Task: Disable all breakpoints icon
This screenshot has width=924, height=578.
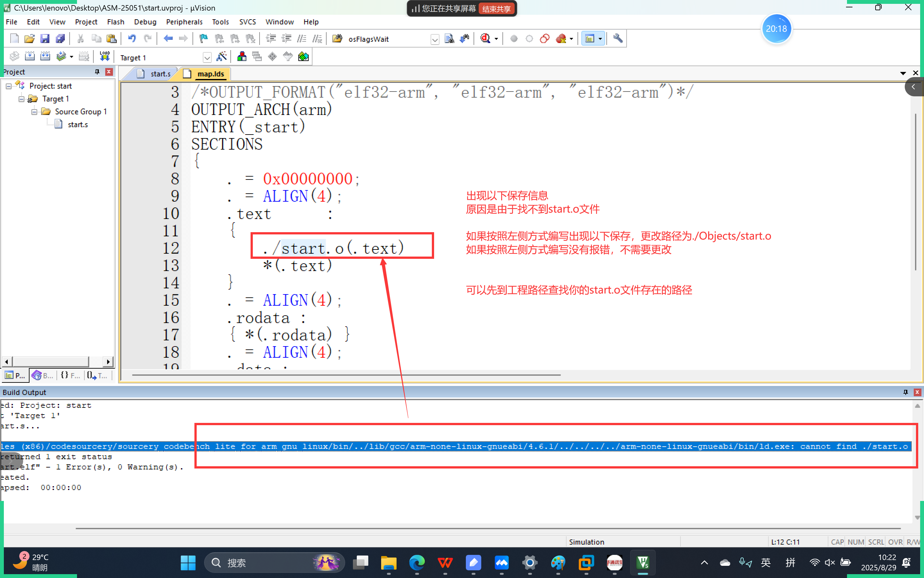Action: tap(545, 39)
